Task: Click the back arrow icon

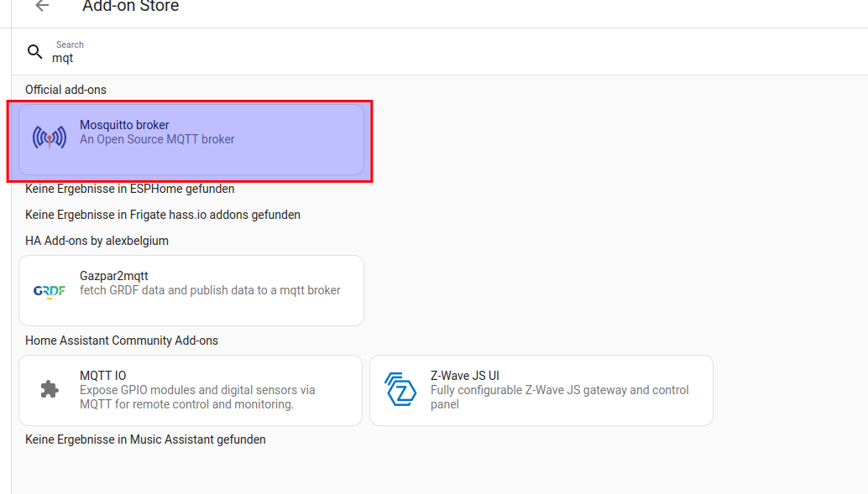Action: pyautogui.click(x=42, y=7)
